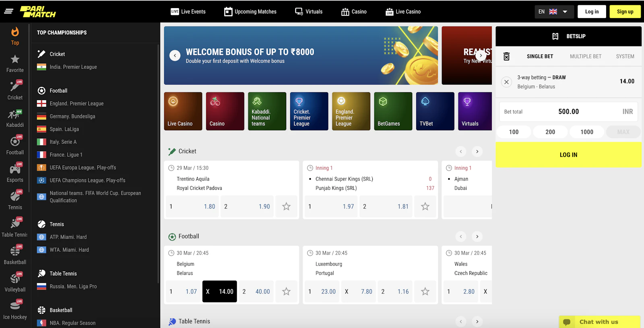Click the Bet total amount field
Image resolution: width=644 pixels, height=328 pixels.
pyautogui.click(x=568, y=112)
